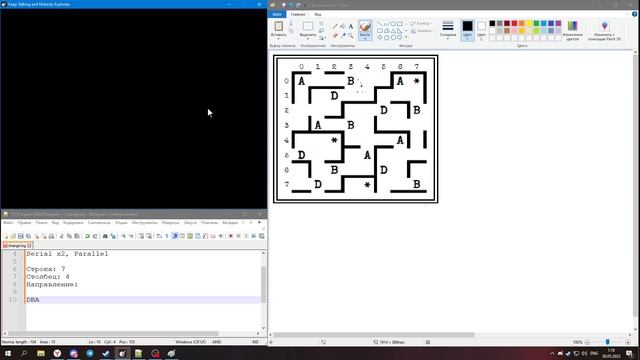The height and width of the screenshot is (360, 640).
Task: Click Print icon in Notepad++ toolbar
Action: (x=51, y=236)
